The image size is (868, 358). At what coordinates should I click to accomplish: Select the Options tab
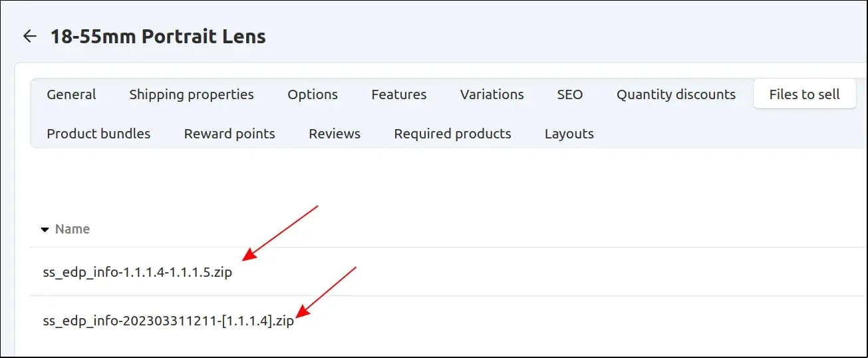[313, 94]
